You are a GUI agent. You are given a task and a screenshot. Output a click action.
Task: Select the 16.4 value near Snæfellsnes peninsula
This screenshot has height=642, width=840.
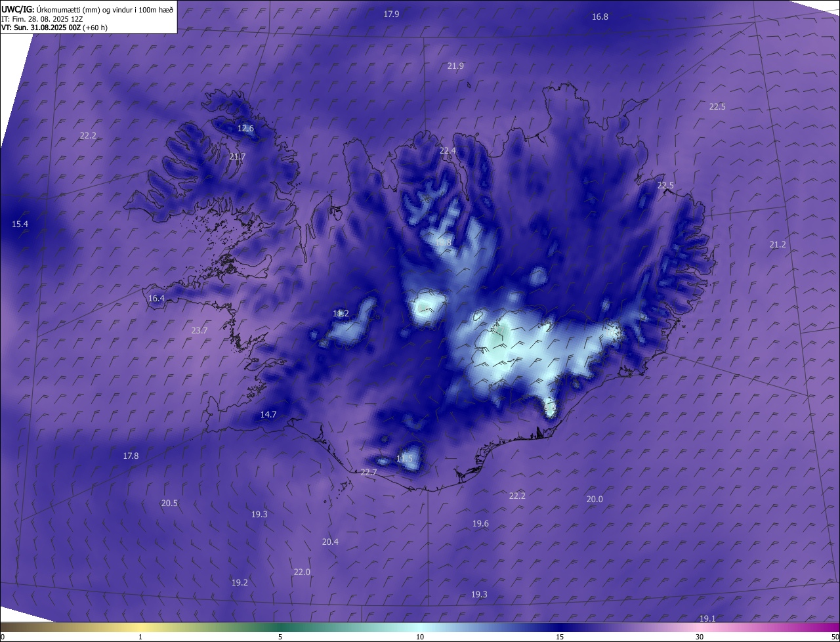click(156, 299)
